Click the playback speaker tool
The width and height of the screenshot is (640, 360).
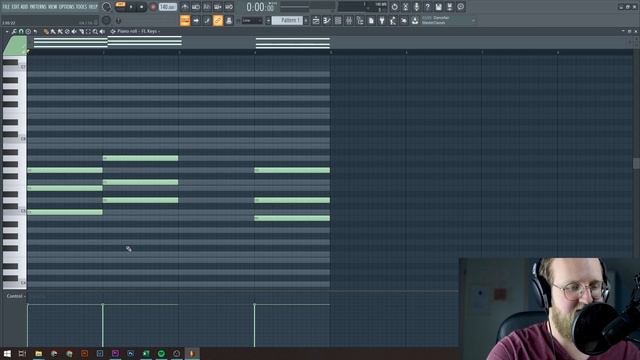[x=102, y=31]
